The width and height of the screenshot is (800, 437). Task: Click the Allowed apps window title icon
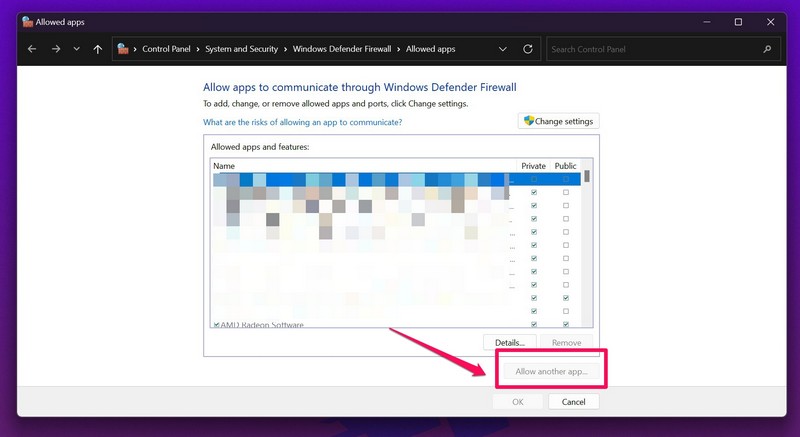(27, 21)
